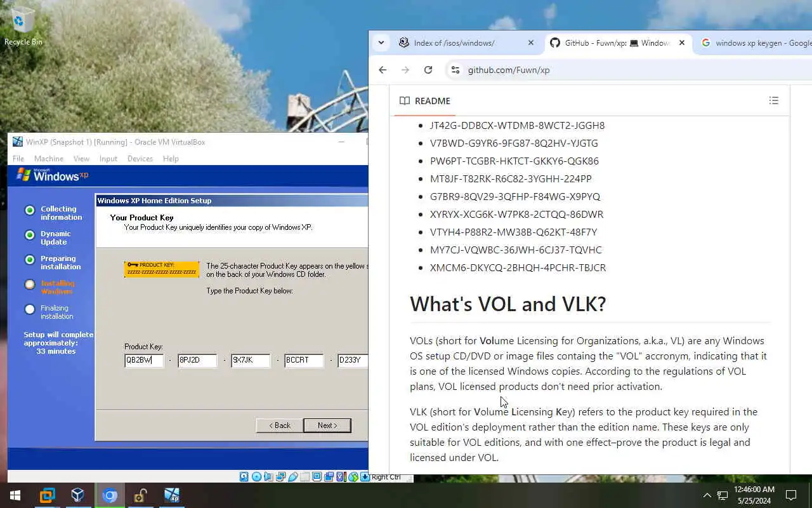Image resolution: width=812 pixels, height=508 pixels.
Task: Click the Back button in XP Setup
Action: 280,425
